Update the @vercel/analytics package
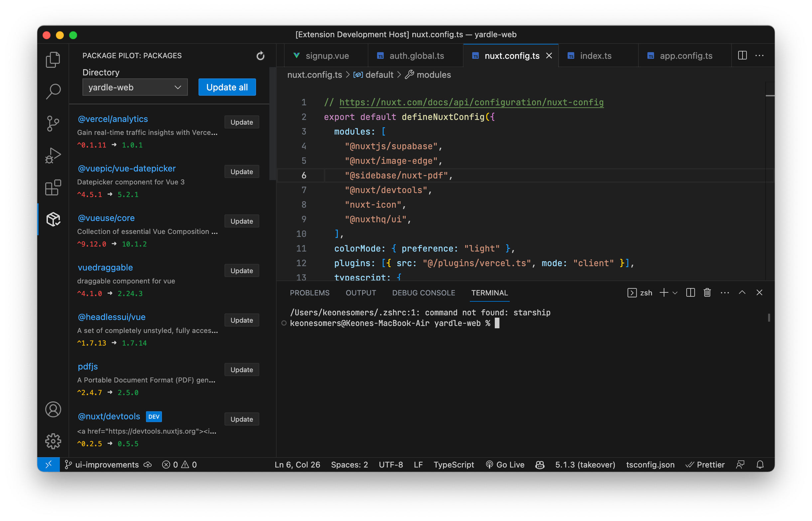 pos(242,122)
